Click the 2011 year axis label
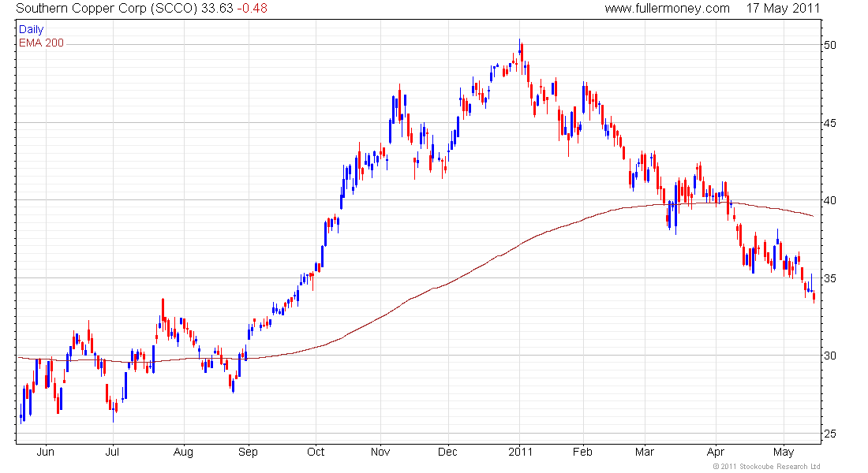This screenshot has width=868, height=473. (x=520, y=452)
